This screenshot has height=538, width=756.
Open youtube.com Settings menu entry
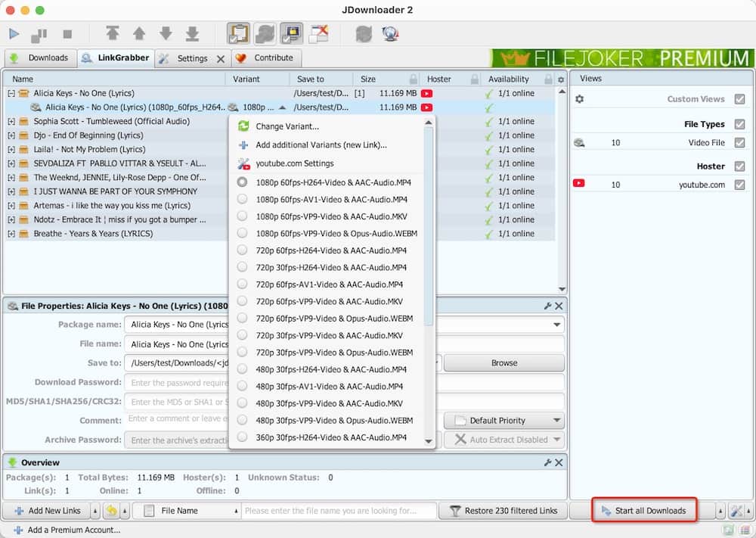click(x=328, y=163)
